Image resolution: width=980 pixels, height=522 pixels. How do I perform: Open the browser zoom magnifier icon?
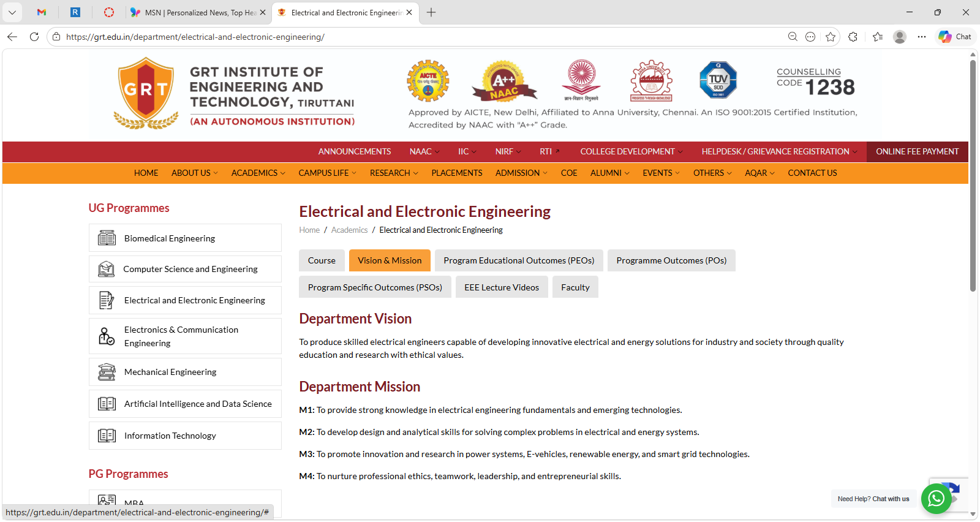point(793,37)
